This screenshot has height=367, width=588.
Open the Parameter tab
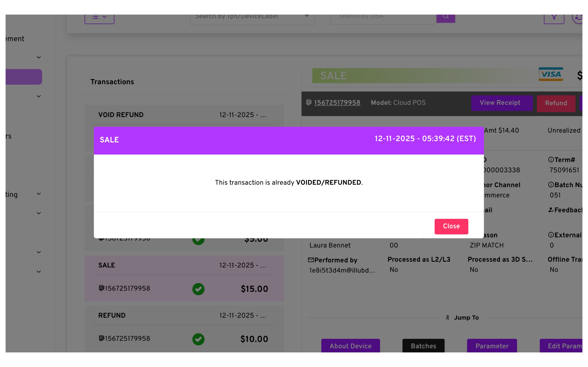pyautogui.click(x=492, y=346)
